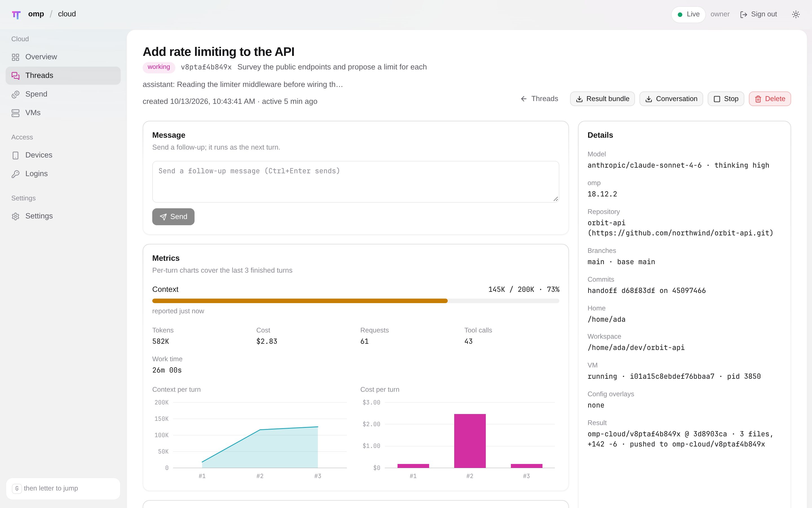Click the download icon on Conversation
This screenshot has height=508, width=812.
648,99
